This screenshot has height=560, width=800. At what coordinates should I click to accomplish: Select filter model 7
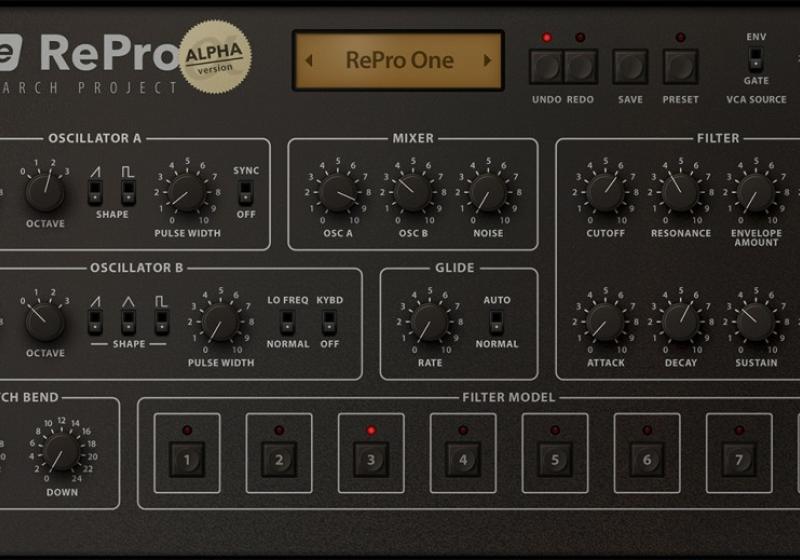coord(739,460)
